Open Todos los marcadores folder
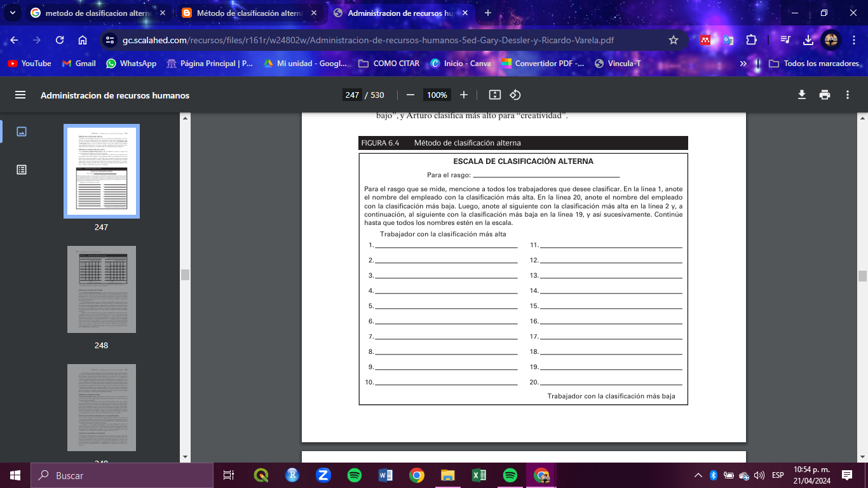868x488 pixels. (x=814, y=64)
